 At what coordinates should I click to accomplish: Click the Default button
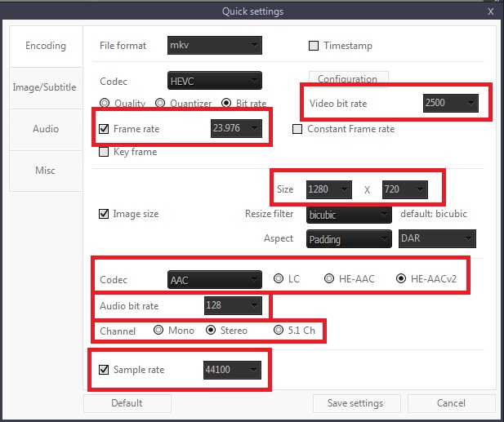[127, 403]
